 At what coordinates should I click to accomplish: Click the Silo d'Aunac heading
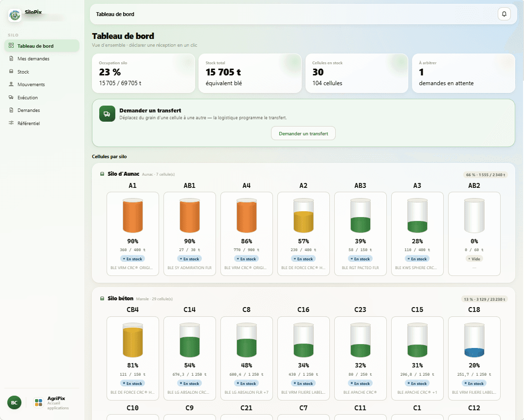pos(123,174)
